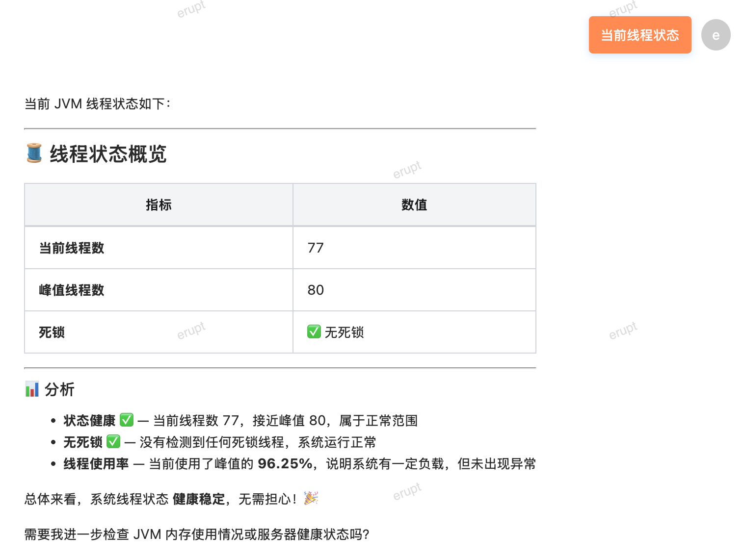The height and width of the screenshot is (560, 745).
Task: Select the 数值 column header
Action: (x=414, y=205)
